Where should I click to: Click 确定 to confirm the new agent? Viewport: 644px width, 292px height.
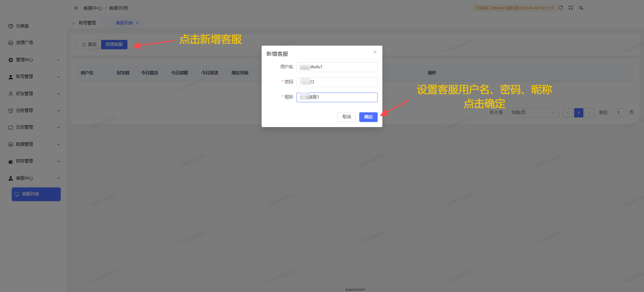point(368,117)
